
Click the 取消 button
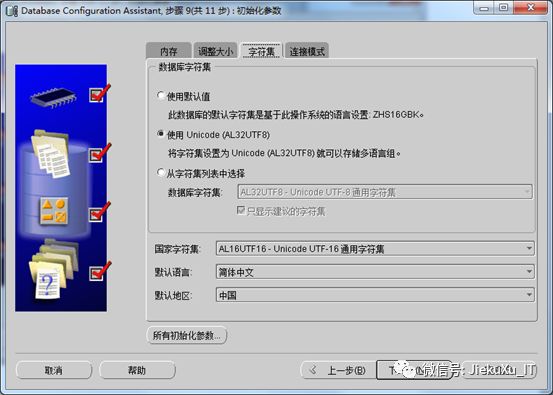54,370
